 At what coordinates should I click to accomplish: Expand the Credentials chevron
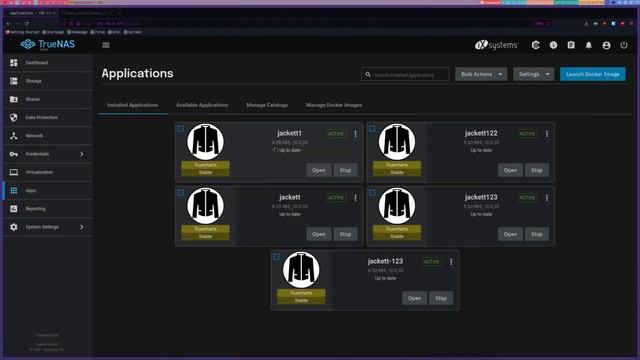[82, 154]
